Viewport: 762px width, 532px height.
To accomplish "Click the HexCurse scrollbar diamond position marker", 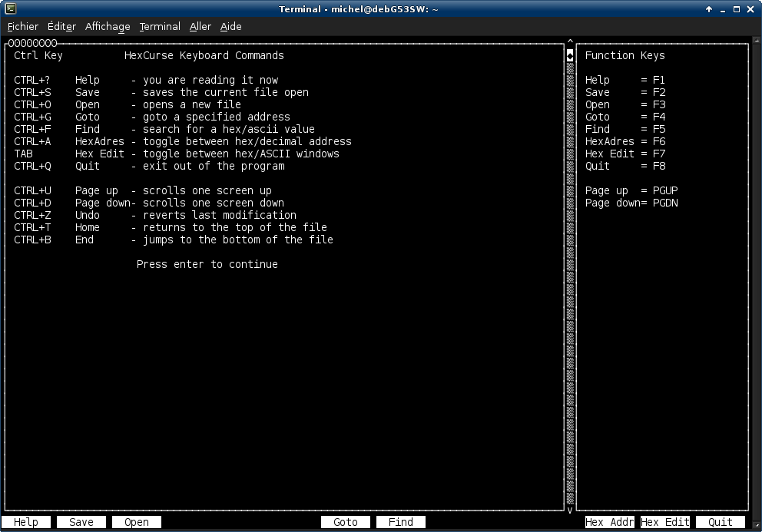I will pos(570,56).
